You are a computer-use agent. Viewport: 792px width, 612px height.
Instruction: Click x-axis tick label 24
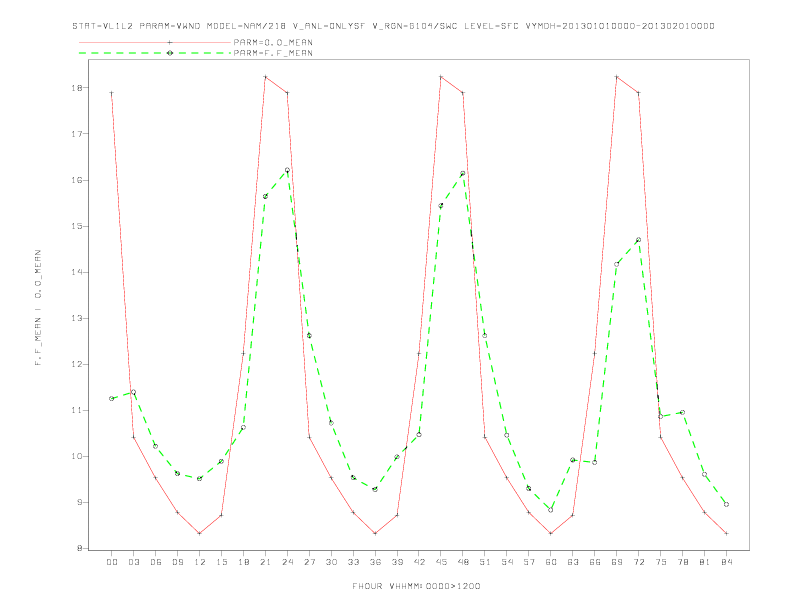coord(287,562)
